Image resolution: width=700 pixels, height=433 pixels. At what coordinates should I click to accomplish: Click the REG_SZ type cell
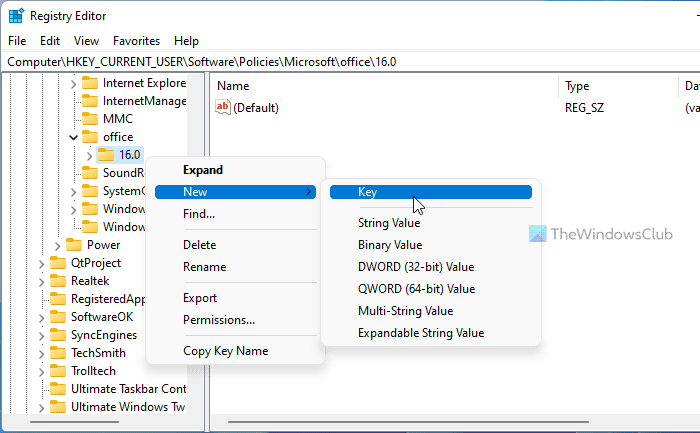(x=584, y=108)
